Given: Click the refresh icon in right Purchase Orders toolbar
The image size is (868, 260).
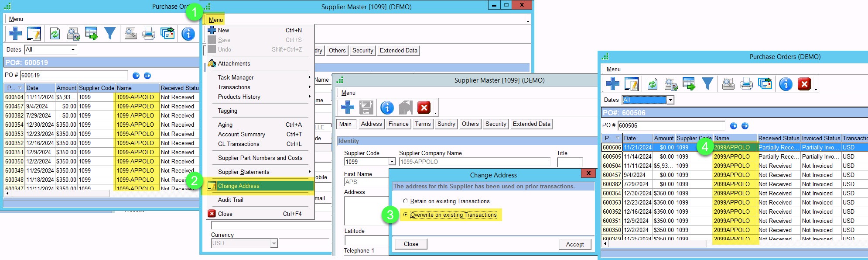Looking at the screenshot, I should pos(652,83).
